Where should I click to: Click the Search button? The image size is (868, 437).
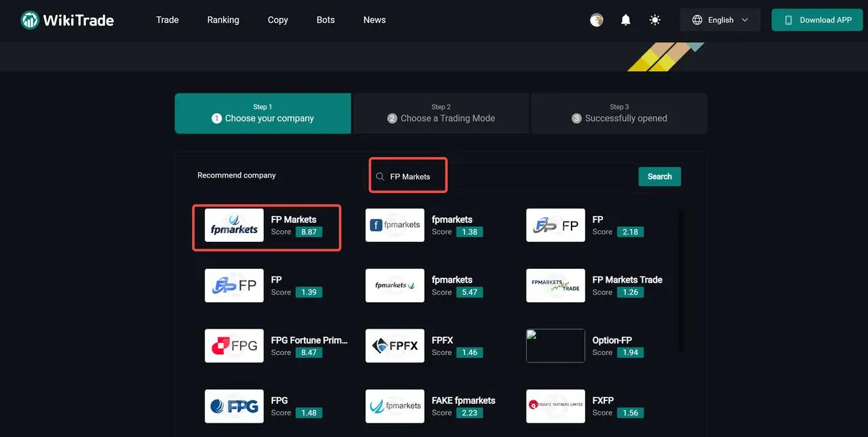point(660,176)
